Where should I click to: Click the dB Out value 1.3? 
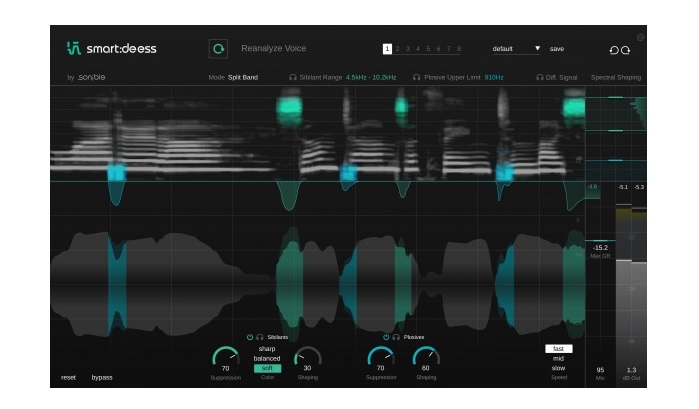[632, 370]
